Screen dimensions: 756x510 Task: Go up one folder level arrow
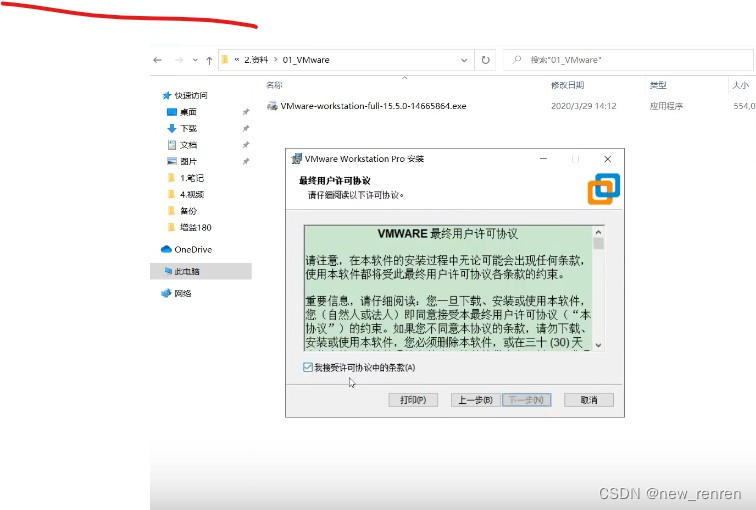[x=209, y=60]
